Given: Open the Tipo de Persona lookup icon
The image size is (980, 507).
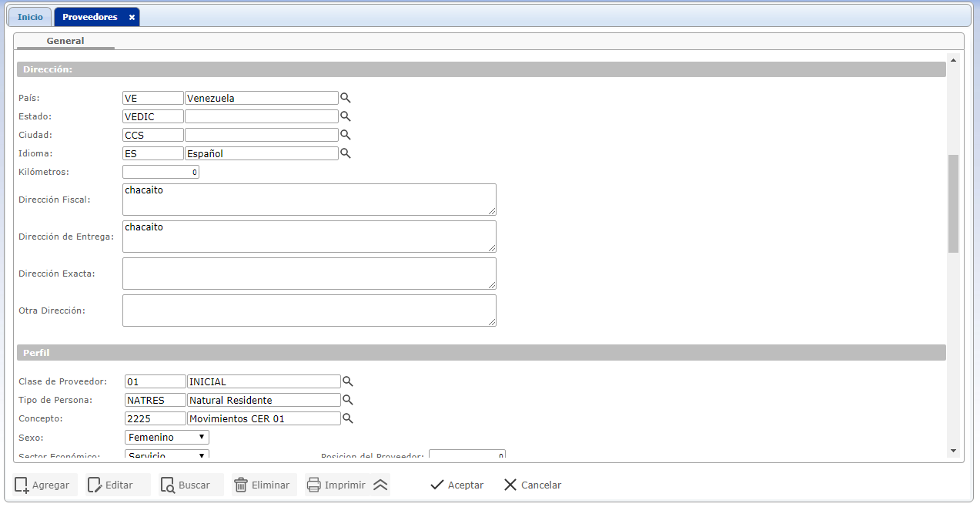Looking at the screenshot, I should pyautogui.click(x=347, y=400).
